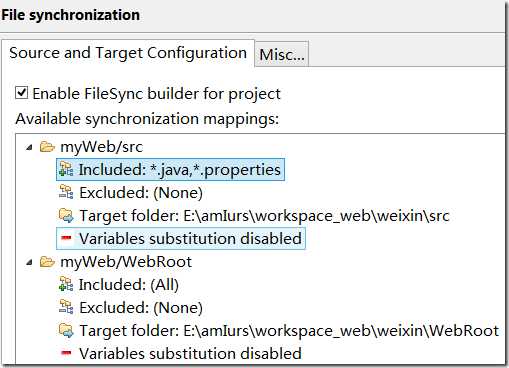509x368 pixels.
Task: Click the WebRoot Excluded (None) filter icon
Action: click(66, 307)
